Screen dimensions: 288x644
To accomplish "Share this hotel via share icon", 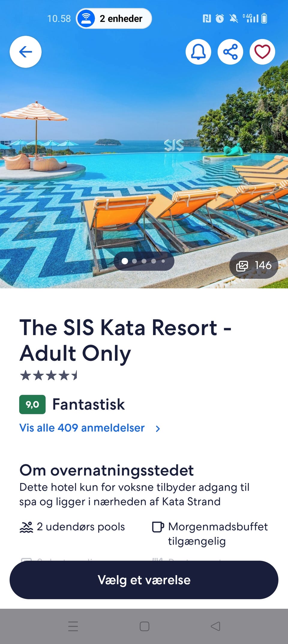I will 230,52.
